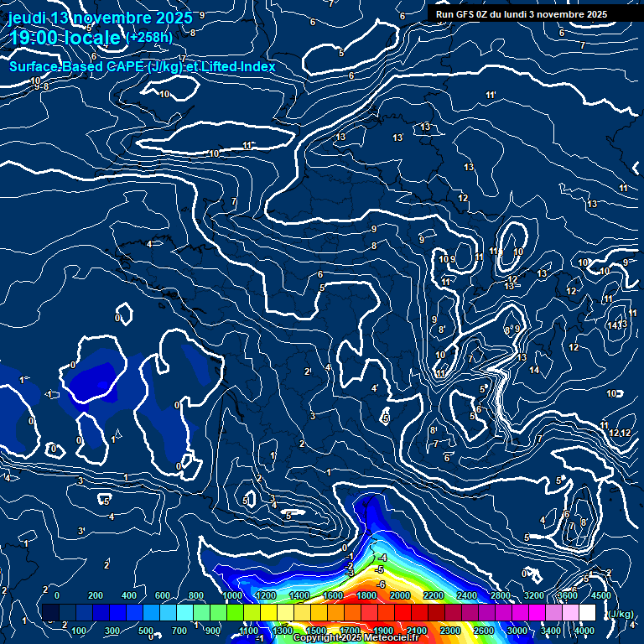
Task: Click the '-4' lifted index contour label
Action: pos(382,558)
